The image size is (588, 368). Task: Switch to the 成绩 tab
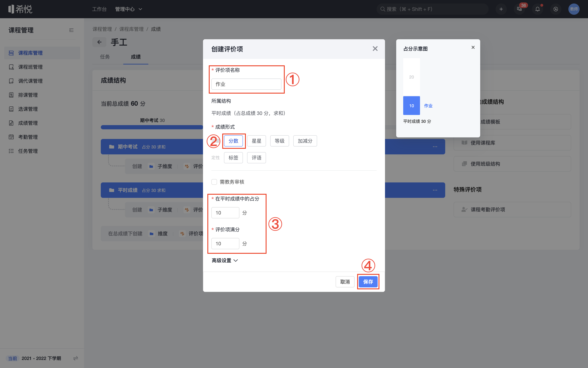136,57
